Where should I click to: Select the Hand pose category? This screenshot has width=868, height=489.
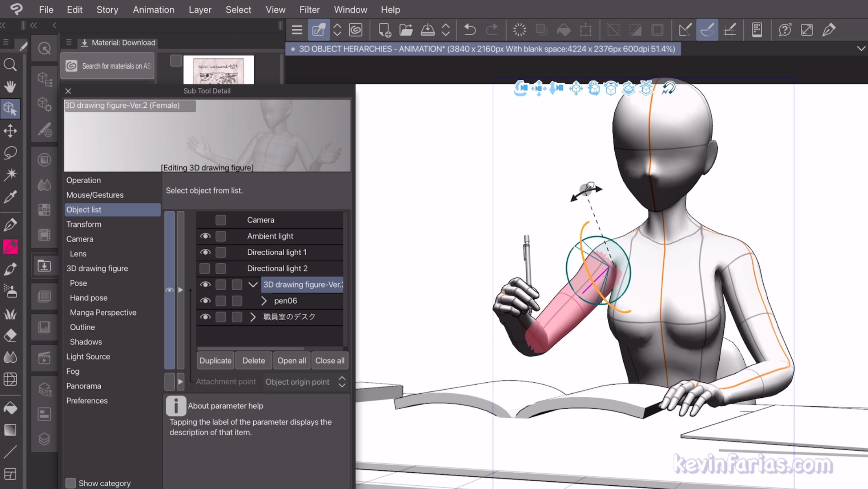(88, 298)
